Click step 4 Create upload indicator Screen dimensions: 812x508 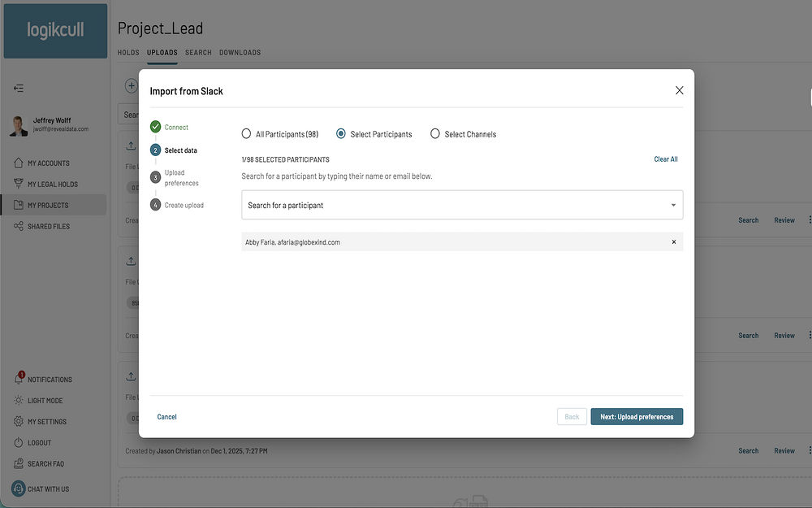click(x=155, y=205)
